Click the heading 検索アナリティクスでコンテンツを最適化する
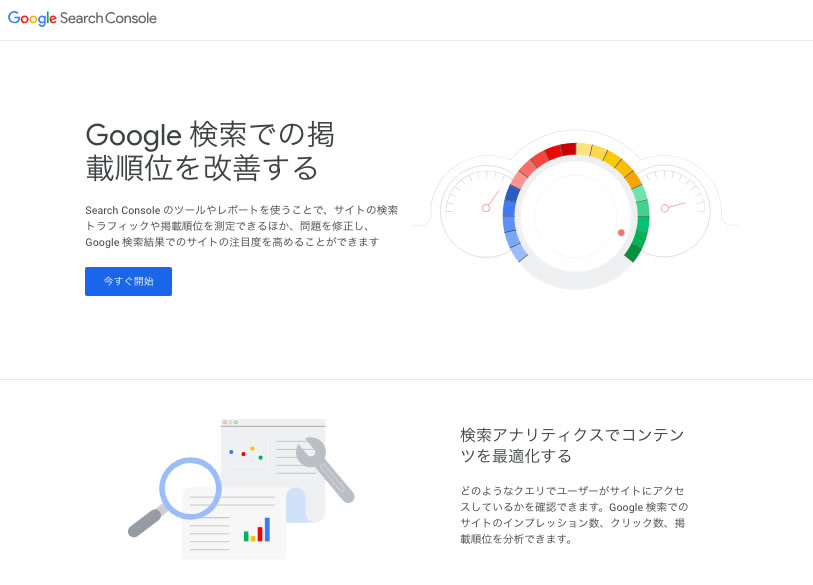 [570, 445]
